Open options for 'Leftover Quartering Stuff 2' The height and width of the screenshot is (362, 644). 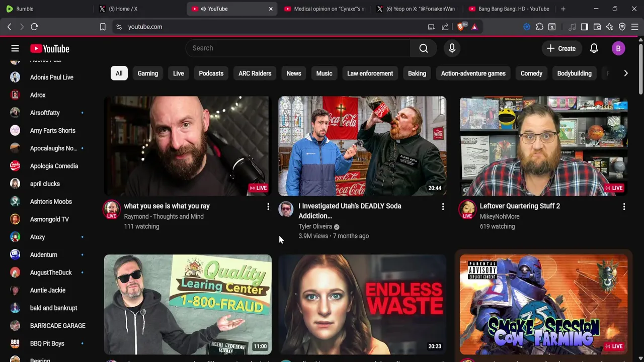click(x=624, y=207)
